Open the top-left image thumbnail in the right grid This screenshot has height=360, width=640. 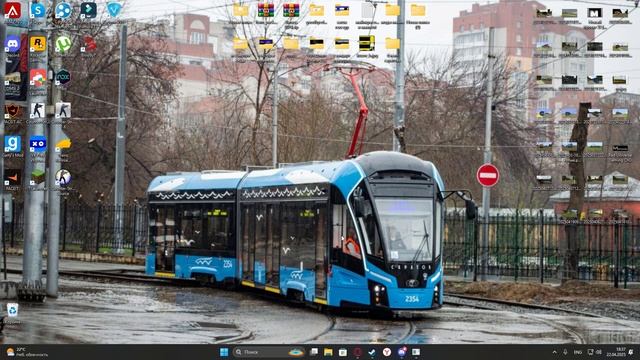click(x=544, y=13)
